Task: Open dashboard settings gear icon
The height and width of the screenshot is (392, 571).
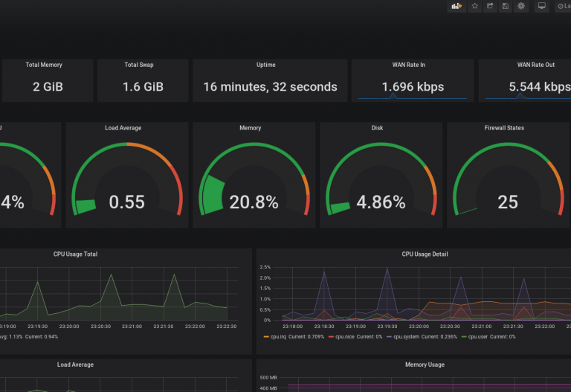Action: tap(521, 6)
